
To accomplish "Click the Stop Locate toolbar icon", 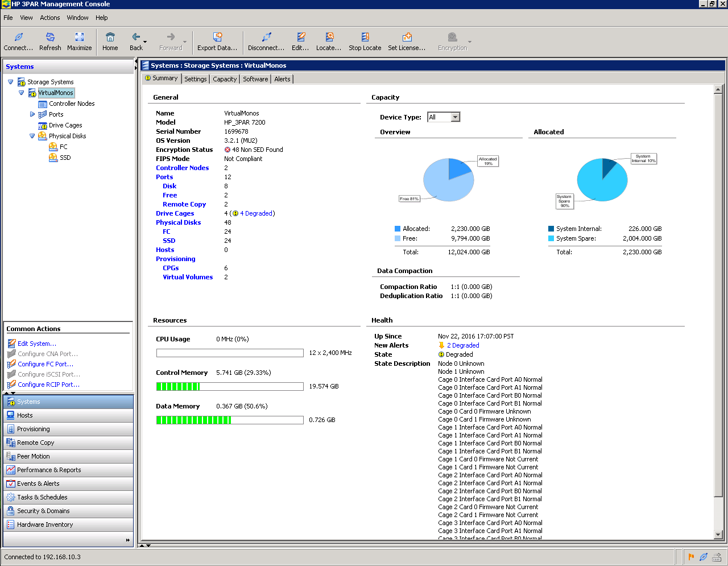I will [x=364, y=42].
